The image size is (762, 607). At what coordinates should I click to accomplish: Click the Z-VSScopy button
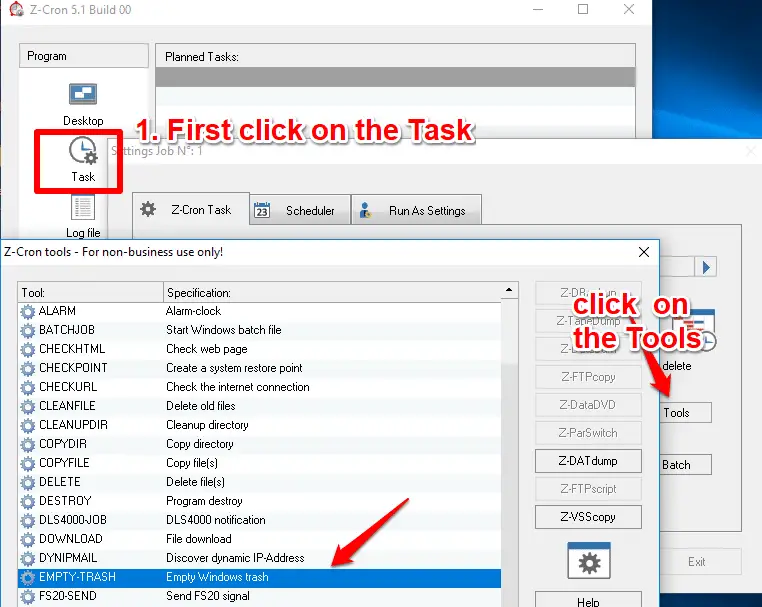click(x=588, y=517)
